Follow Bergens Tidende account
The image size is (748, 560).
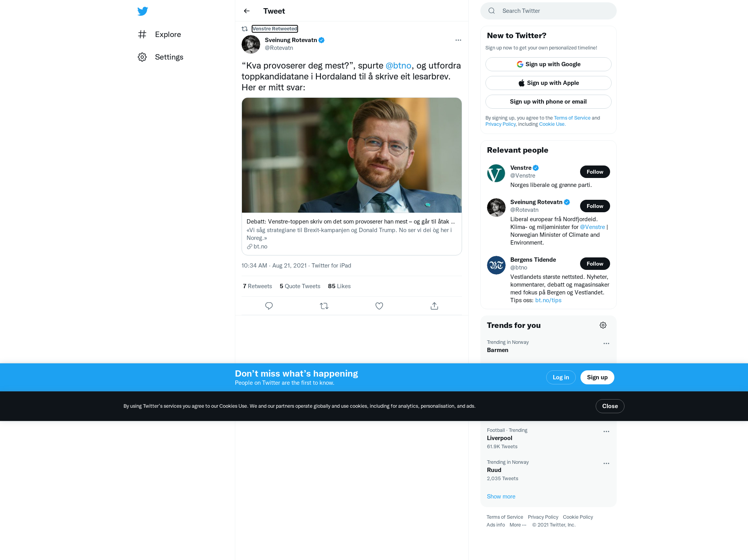pos(595,264)
